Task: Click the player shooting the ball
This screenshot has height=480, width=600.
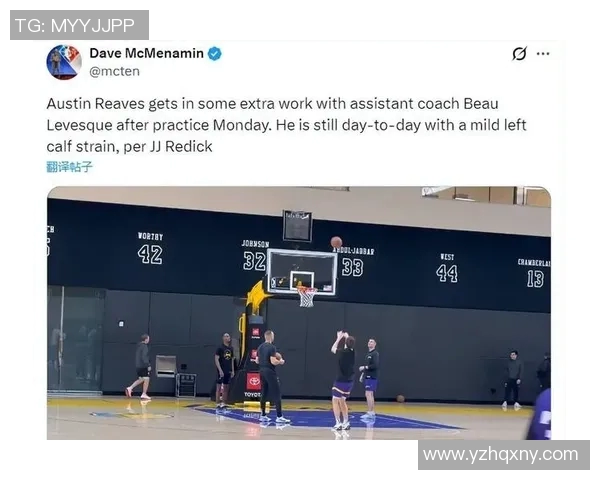Action: pos(344,380)
